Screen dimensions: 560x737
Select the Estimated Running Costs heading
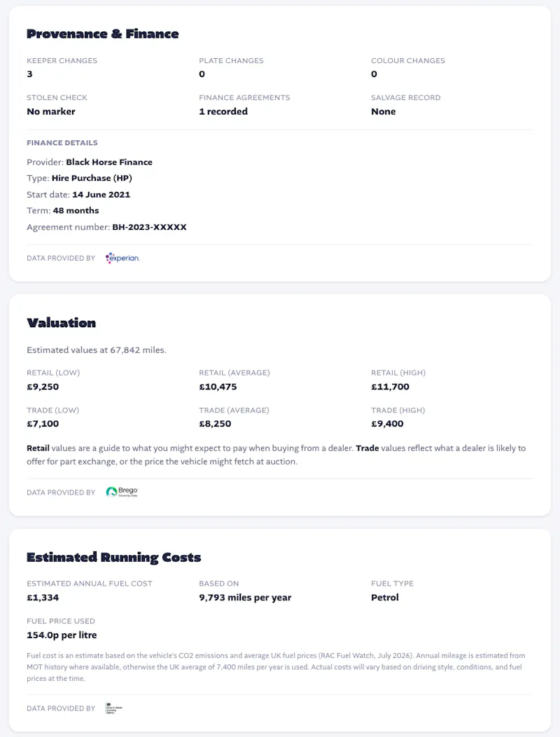[113, 558]
